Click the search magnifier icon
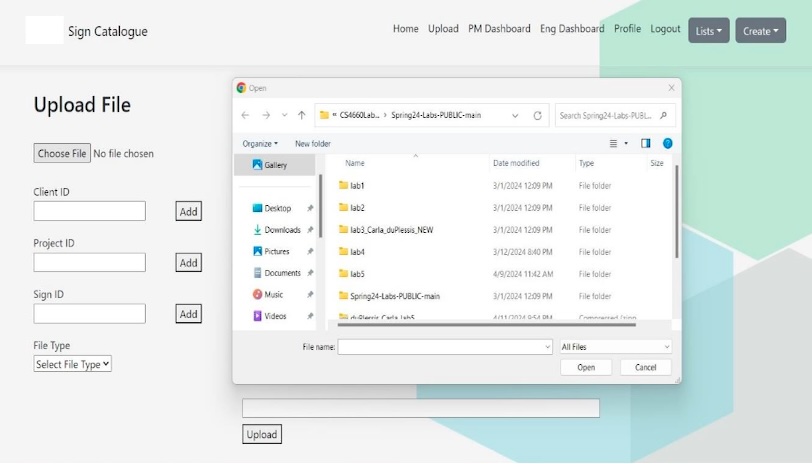The width and height of the screenshot is (812, 464). coord(663,115)
